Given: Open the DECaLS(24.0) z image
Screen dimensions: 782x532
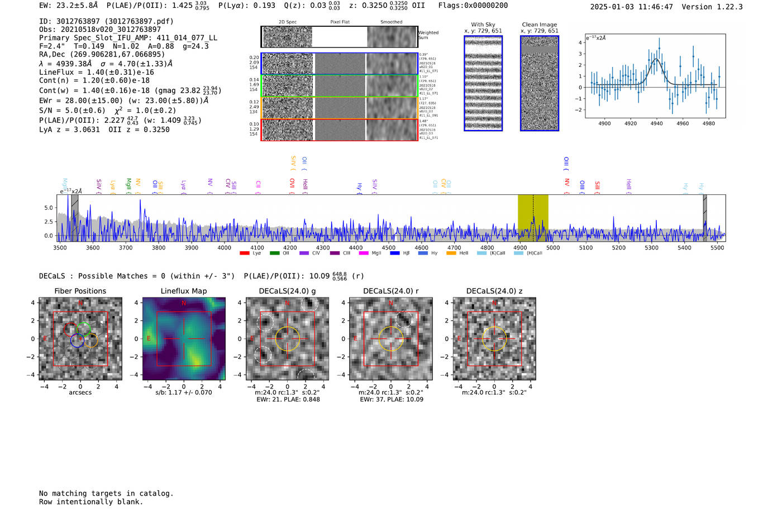Looking at the screenshot, I should 494,339.
